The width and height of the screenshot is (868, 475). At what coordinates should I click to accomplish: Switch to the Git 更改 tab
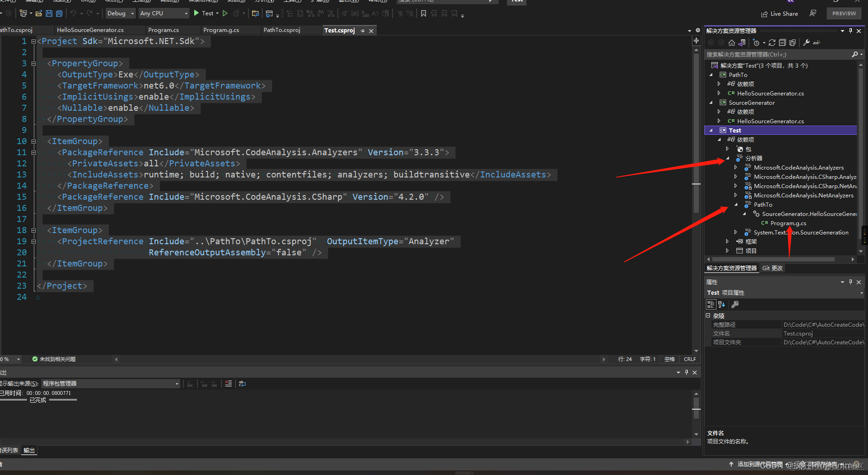coord(773,268)
